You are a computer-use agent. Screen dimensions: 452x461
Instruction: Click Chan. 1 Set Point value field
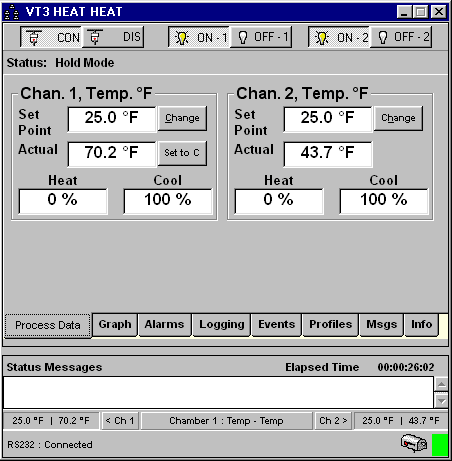pos(112,119)
